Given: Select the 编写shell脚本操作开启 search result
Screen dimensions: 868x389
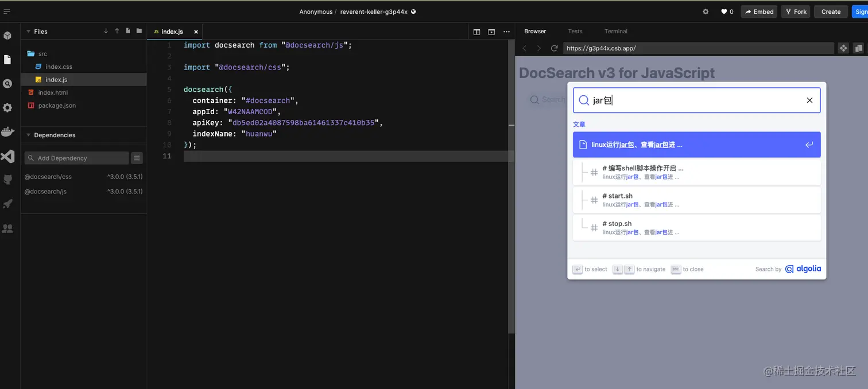Looking at the screenshot, I should pos(696,172).
